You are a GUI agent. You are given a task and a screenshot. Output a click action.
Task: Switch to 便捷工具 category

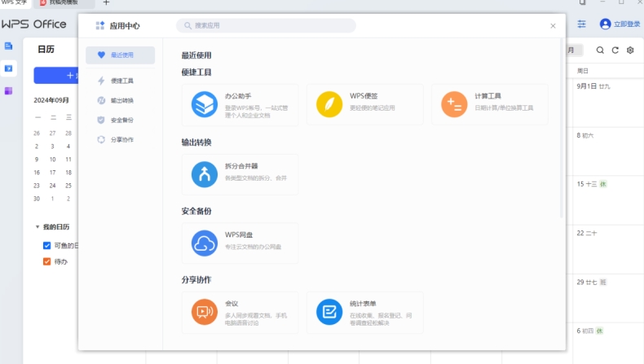[121, 81]
